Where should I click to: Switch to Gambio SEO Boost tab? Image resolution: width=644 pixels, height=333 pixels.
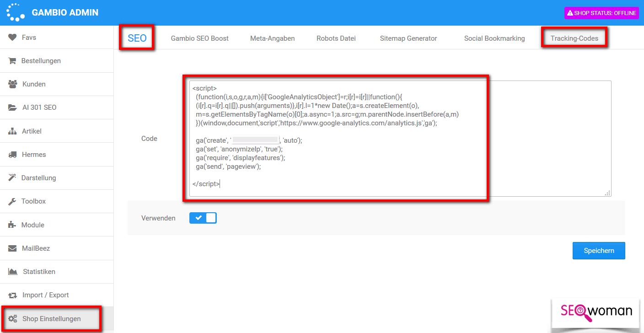200,38
